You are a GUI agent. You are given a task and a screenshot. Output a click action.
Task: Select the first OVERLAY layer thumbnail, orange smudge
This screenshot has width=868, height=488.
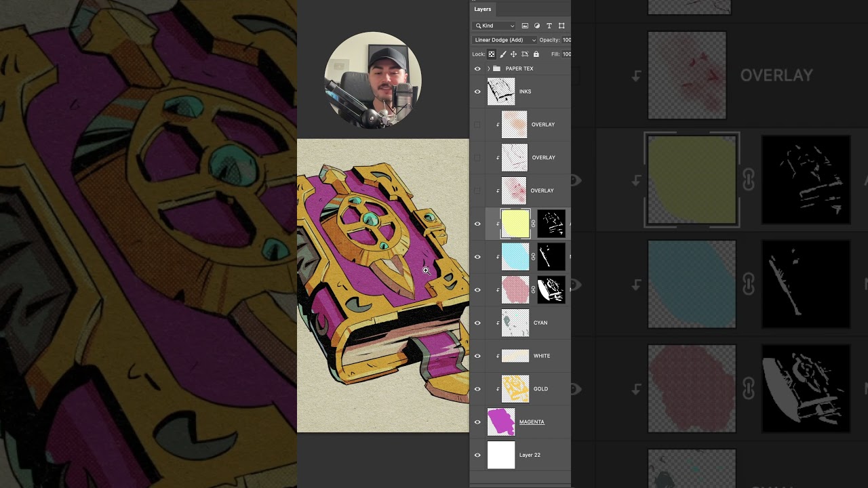click(x=514, y=125)
